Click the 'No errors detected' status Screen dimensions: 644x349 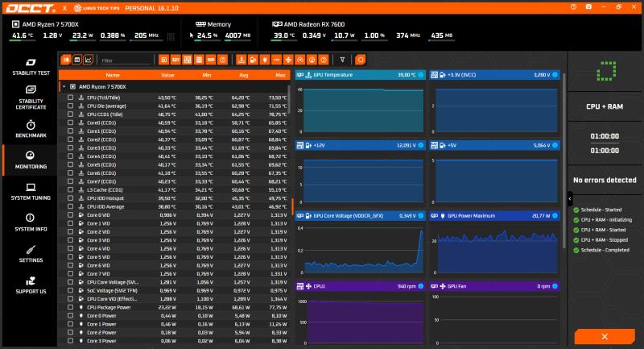click(605, 180)
